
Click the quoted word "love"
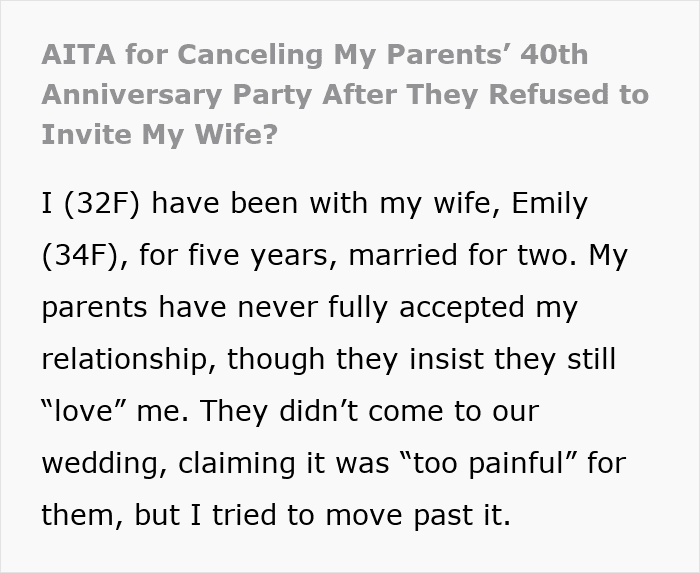click(x=83, y=411)
